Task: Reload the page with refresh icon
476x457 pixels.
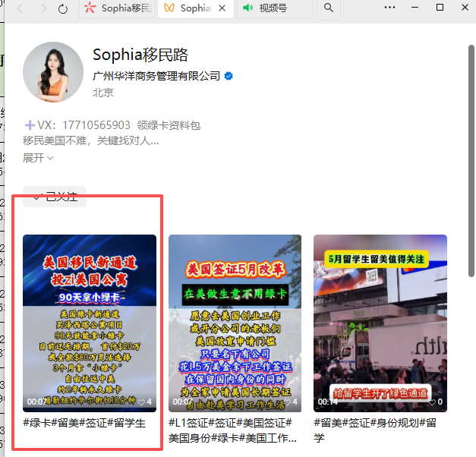Action: coord(63,9)
